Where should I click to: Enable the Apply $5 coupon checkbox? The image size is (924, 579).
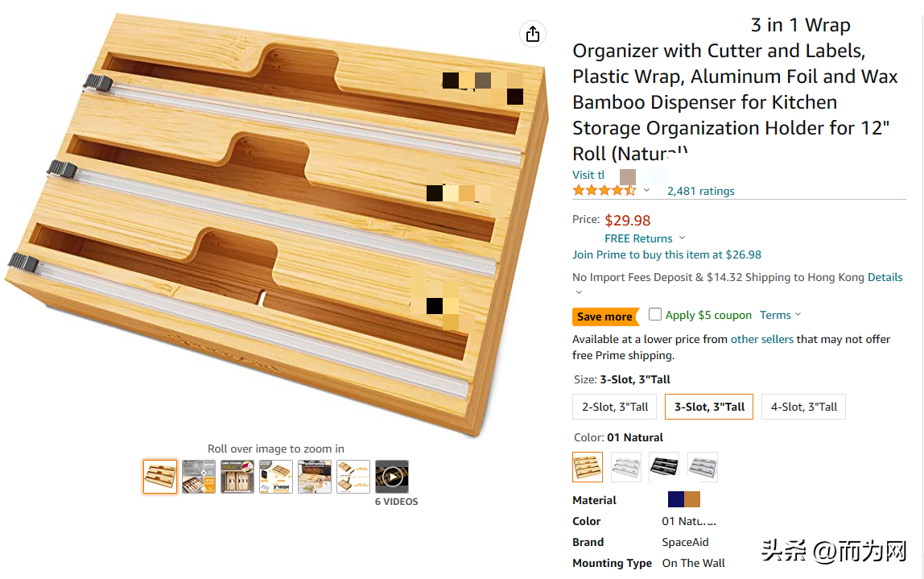click(x=655, y=315)
